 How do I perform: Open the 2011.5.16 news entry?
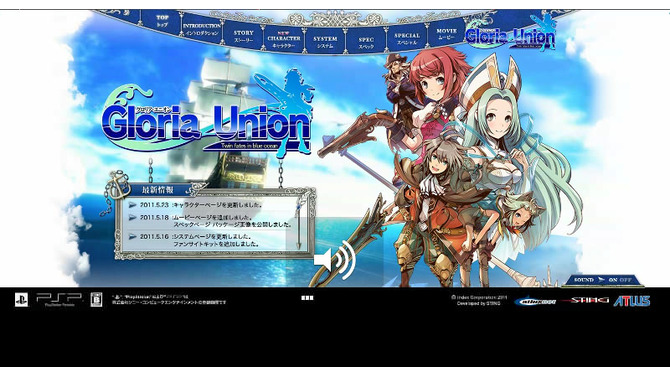[200, 240]
